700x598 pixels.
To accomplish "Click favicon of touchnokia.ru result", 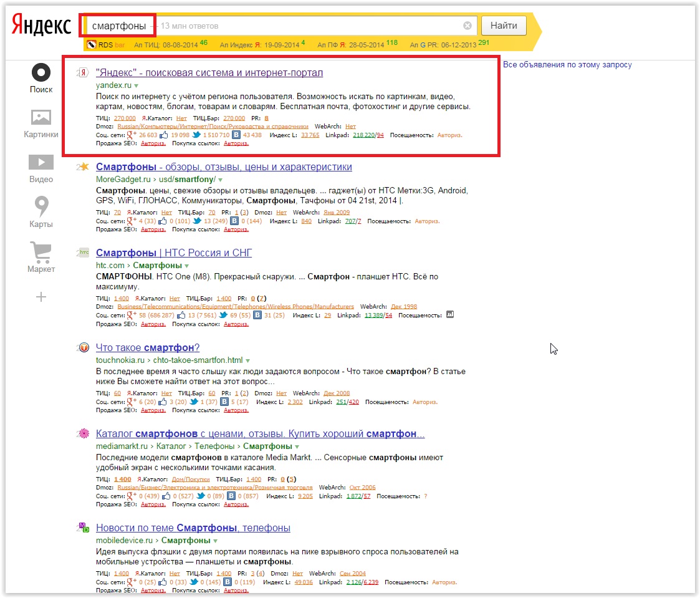I will (83, 347).
